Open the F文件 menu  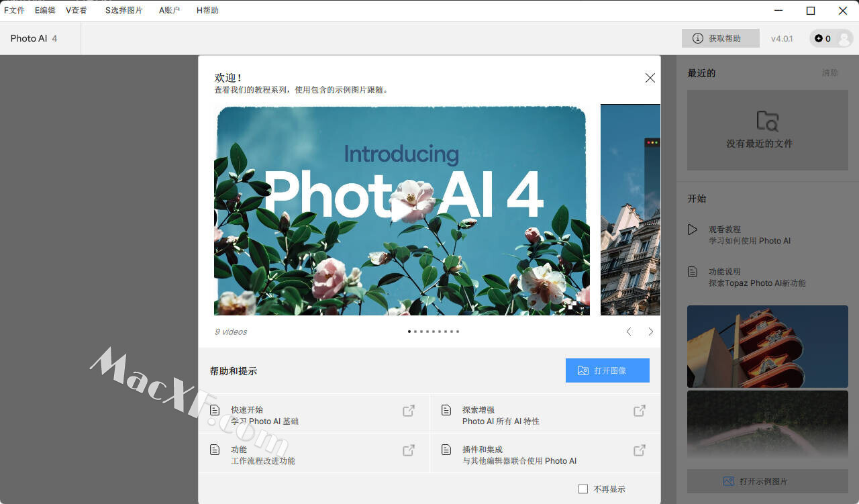click(14, 10)
